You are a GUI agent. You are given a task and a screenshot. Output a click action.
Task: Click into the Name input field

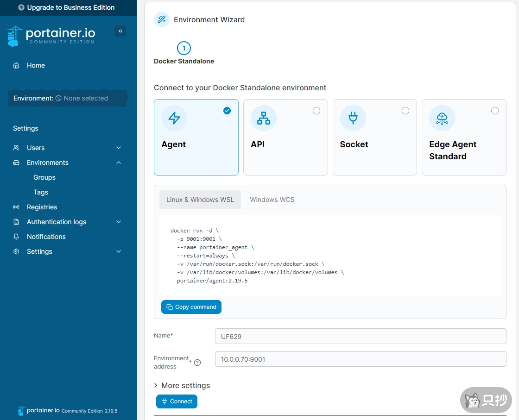[360, 337]
